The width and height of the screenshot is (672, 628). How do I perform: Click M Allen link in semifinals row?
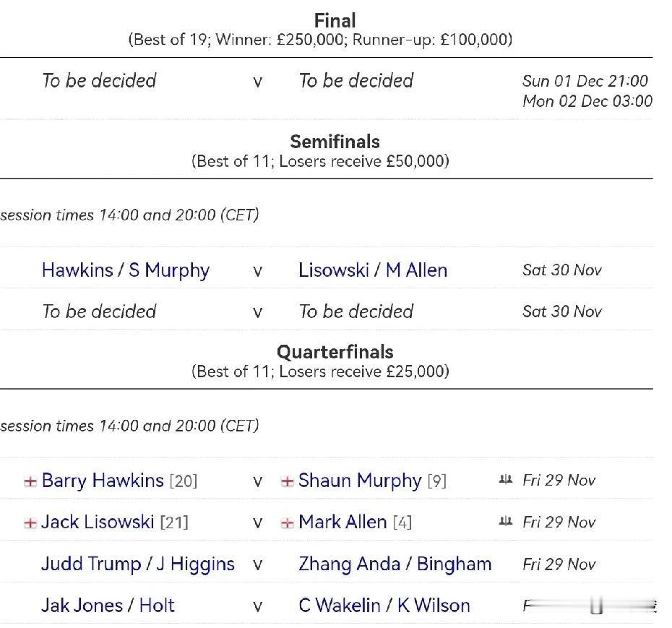[x=416, y=270]
